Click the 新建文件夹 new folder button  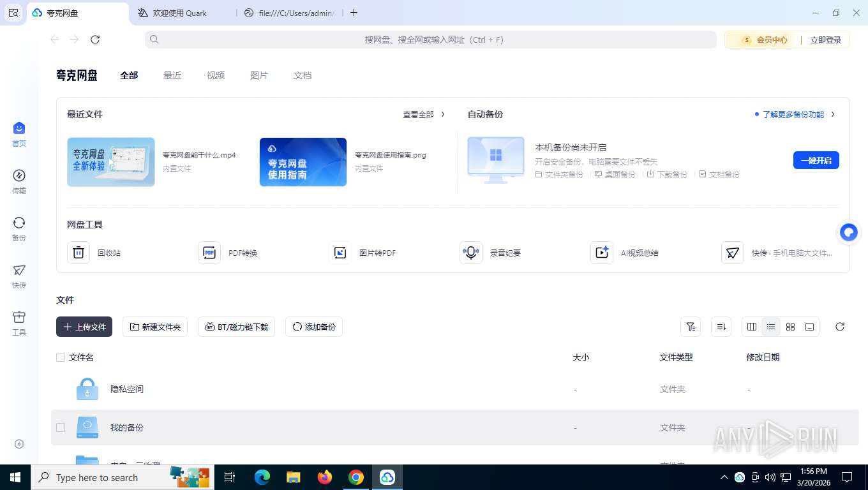(x=155, y=327)
